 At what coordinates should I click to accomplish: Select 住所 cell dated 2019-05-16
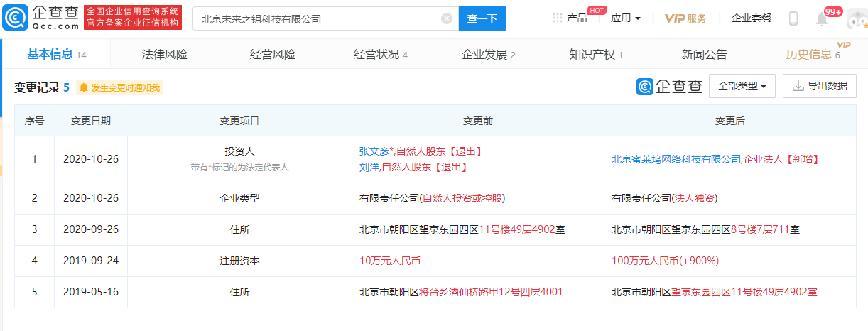pos(239,292)
